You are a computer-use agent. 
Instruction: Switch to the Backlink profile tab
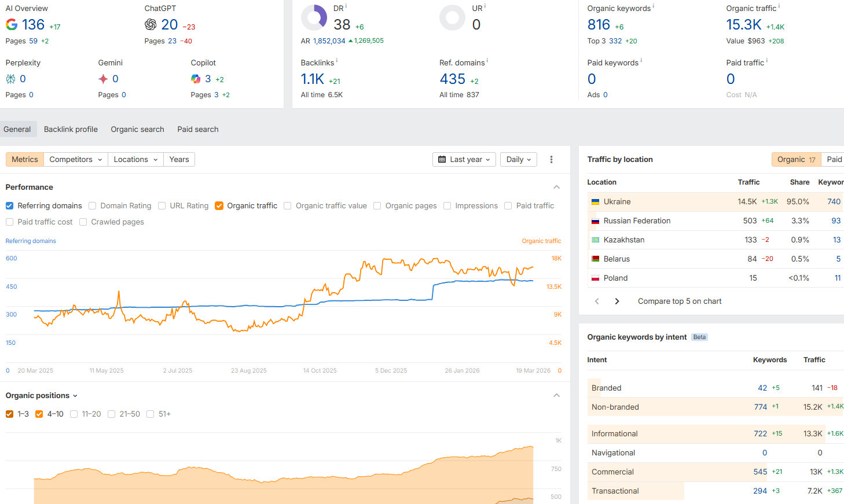coord(71,130)
